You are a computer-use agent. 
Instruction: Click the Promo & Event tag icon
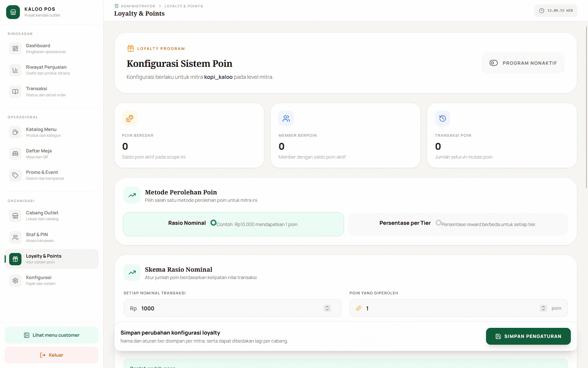(15, 175)
